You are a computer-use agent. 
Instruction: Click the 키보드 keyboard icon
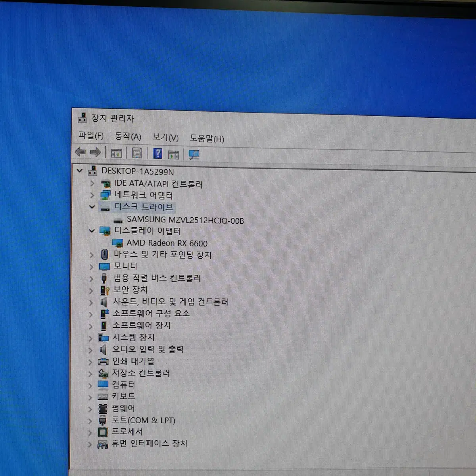pyautogui.click(x=103, y=396)
